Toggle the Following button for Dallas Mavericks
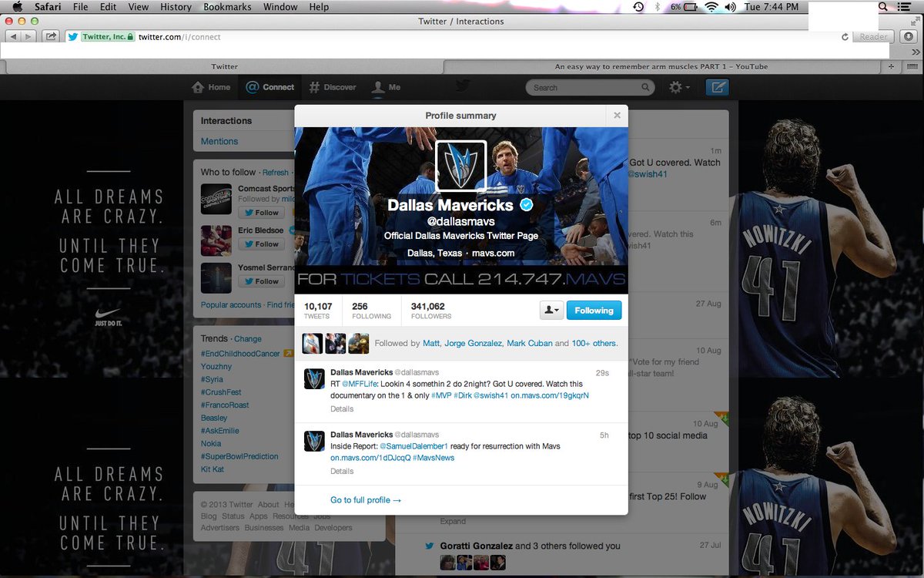The image size is (924, 578). 594,310
